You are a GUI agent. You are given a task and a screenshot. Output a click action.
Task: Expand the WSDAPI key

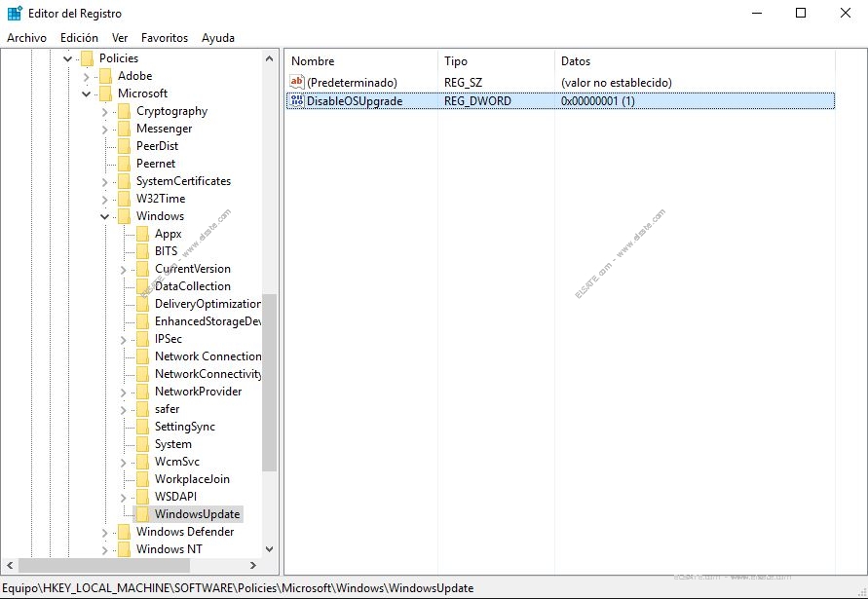[124, 498]
